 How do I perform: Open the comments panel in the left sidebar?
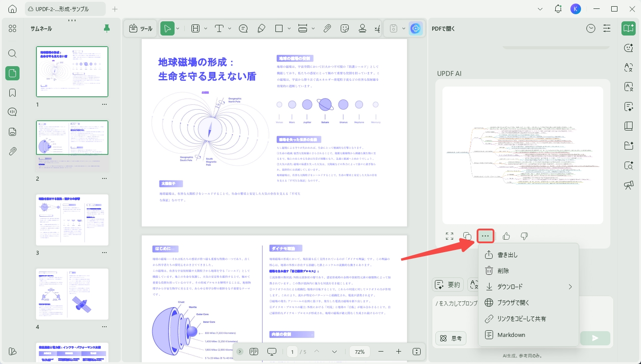[x=12, y=112]
